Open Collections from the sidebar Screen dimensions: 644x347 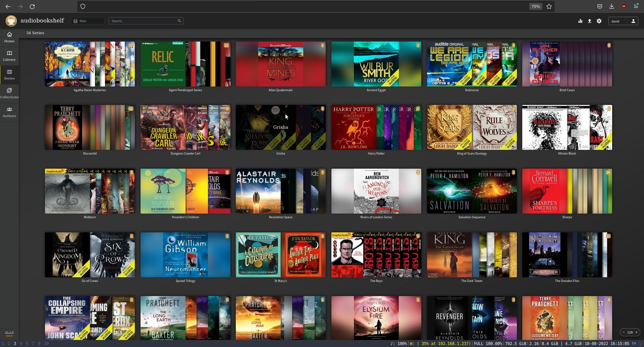9,93
